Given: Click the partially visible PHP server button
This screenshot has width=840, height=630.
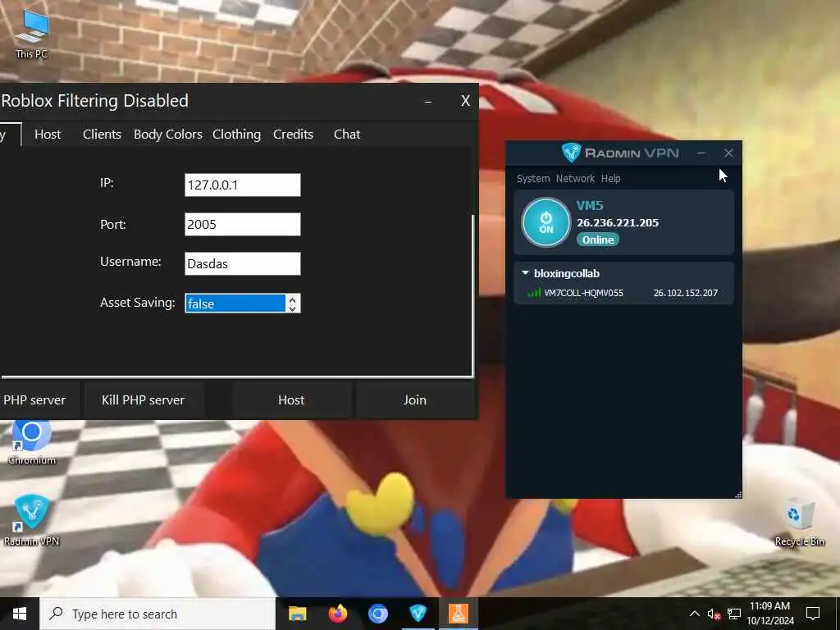Looking at the screenshot, I should [x=39, y=400].
